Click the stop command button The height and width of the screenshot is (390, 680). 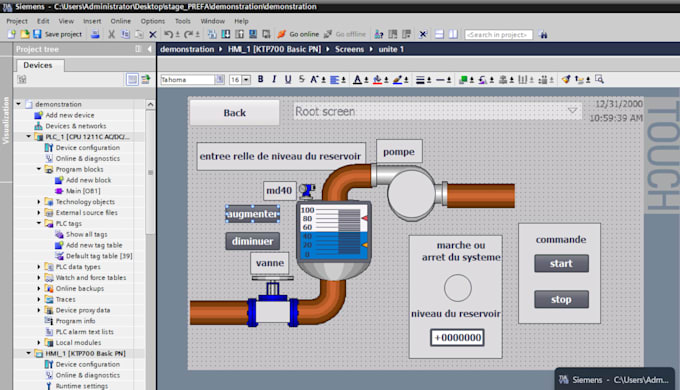561,299
